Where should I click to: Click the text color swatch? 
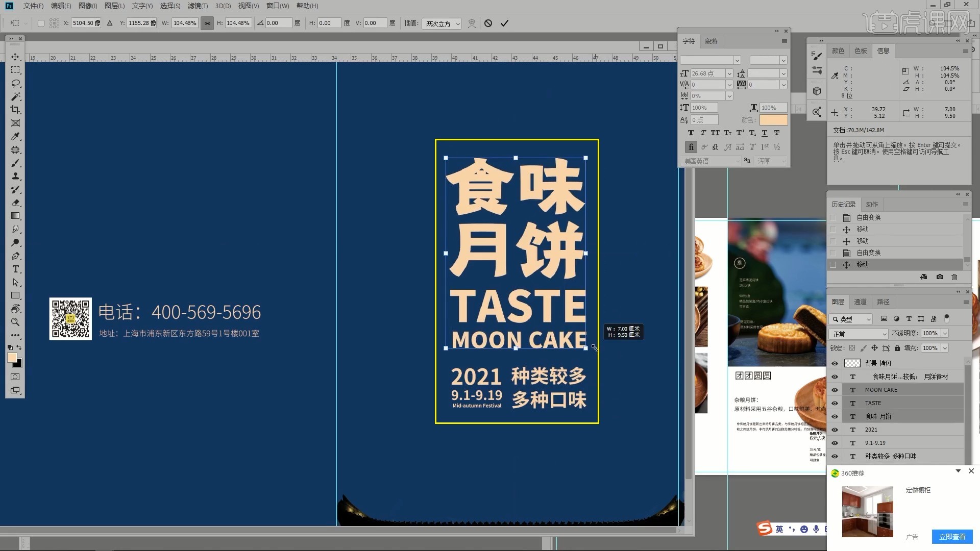(773, 120)
